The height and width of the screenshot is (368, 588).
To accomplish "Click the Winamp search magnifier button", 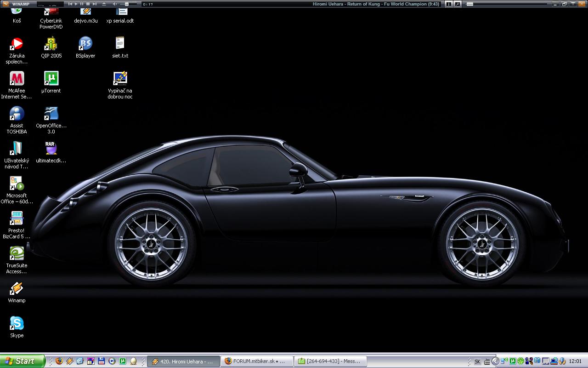I will [x=458, y=4].
